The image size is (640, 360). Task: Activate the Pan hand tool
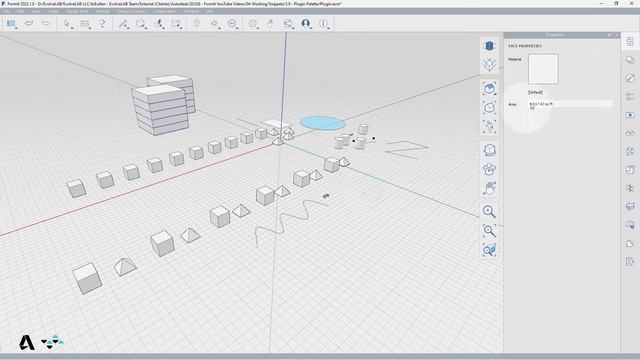pyautogui.click(x=489, y=188)
